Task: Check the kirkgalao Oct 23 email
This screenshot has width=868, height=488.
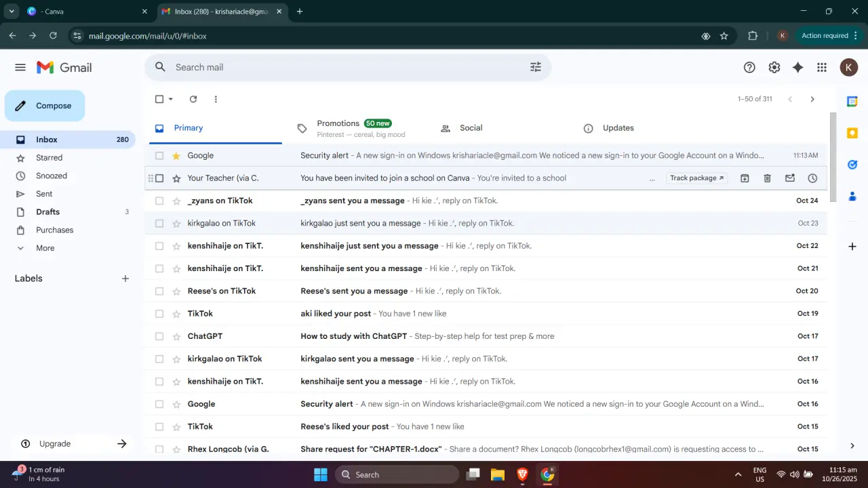Action: 159,224
